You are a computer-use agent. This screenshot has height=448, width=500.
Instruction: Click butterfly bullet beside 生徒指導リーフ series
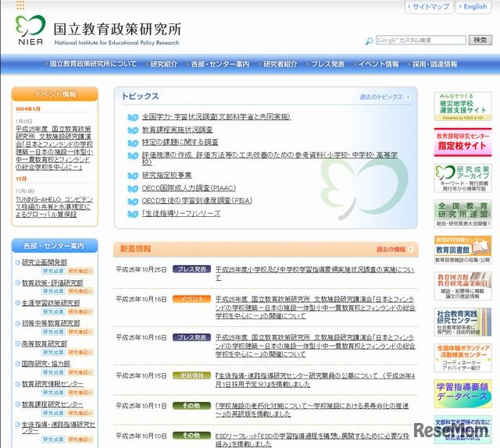[x=133, y=214]
